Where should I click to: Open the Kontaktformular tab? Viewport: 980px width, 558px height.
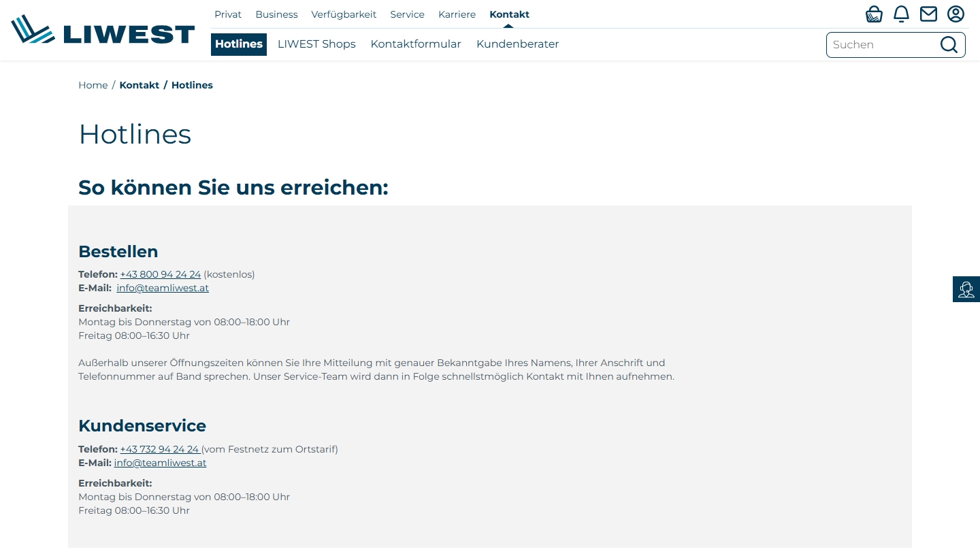[x=416, y=44]
